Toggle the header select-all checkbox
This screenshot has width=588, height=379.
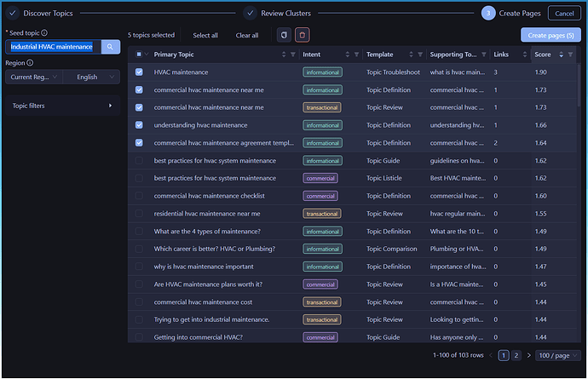click(x=139, y=55)
